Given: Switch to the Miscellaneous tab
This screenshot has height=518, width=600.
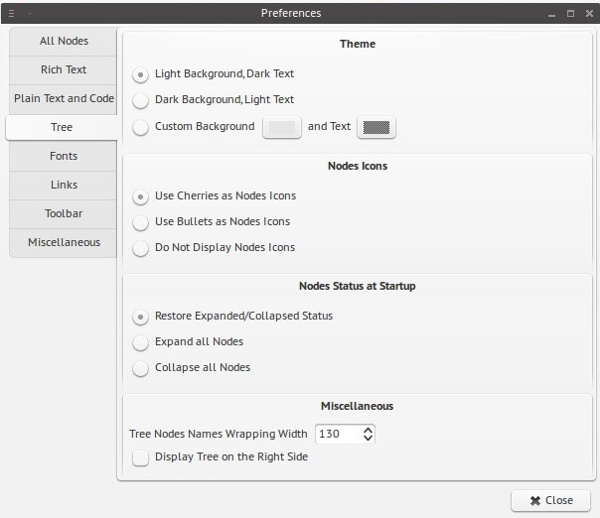Looking at the screenshot, I should pos(64,243).
